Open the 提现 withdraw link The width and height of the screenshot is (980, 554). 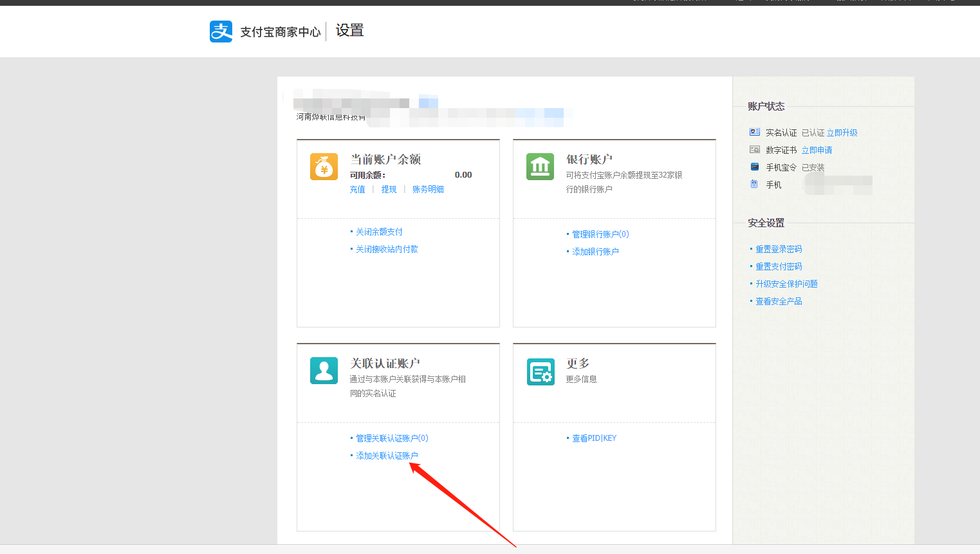389,189
